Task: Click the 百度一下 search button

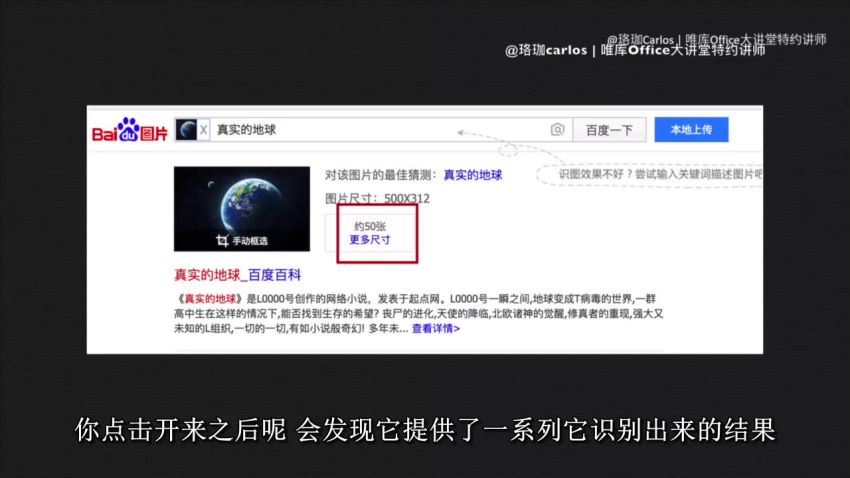Action: (x=609, y=130)
